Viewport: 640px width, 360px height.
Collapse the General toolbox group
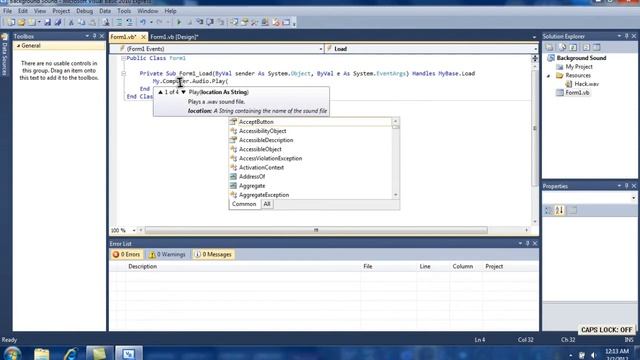pyautogui.click(x=18, y=46)
